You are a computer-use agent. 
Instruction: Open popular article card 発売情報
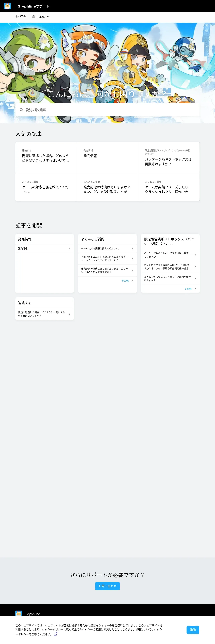click(107, 158)
